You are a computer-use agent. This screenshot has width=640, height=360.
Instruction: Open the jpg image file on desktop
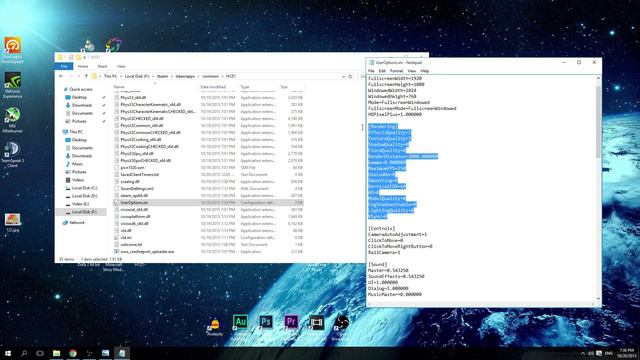tap(12, 222)
